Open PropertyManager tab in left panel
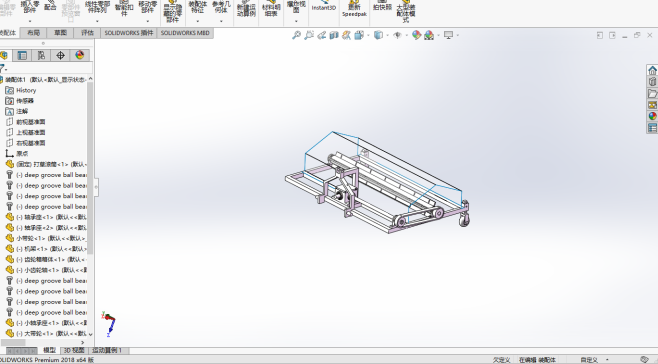The width and height of the screenshot is (658, 364). (x=22, y=55)
